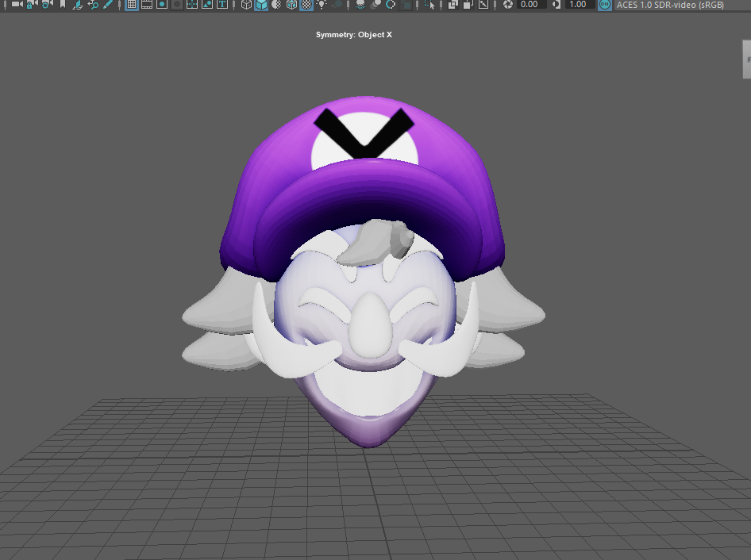The image size is (751, 560).
Task: Click the Gamma value field showing 1.00
Action: tap(580, 4)
